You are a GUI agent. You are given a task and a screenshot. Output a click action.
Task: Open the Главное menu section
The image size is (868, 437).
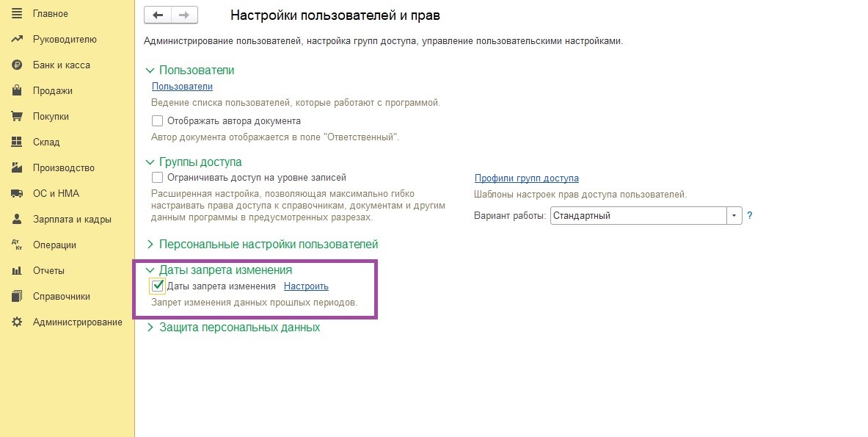click(51, 13)
